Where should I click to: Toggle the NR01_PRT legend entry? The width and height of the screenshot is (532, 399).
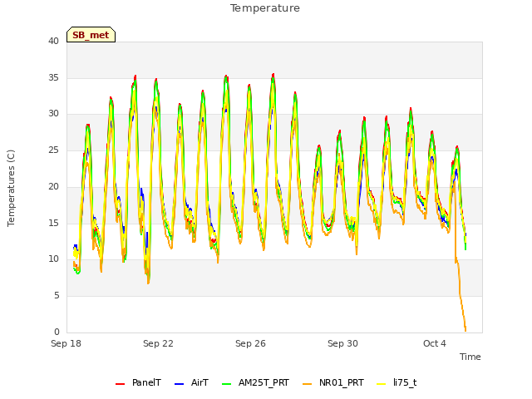click(x=332, y=382)
